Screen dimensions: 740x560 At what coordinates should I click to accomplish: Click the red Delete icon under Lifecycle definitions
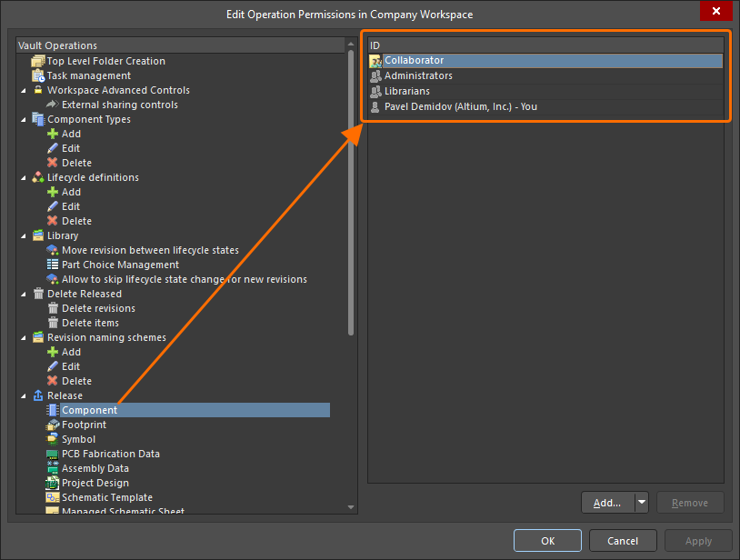tap(53, 221)
